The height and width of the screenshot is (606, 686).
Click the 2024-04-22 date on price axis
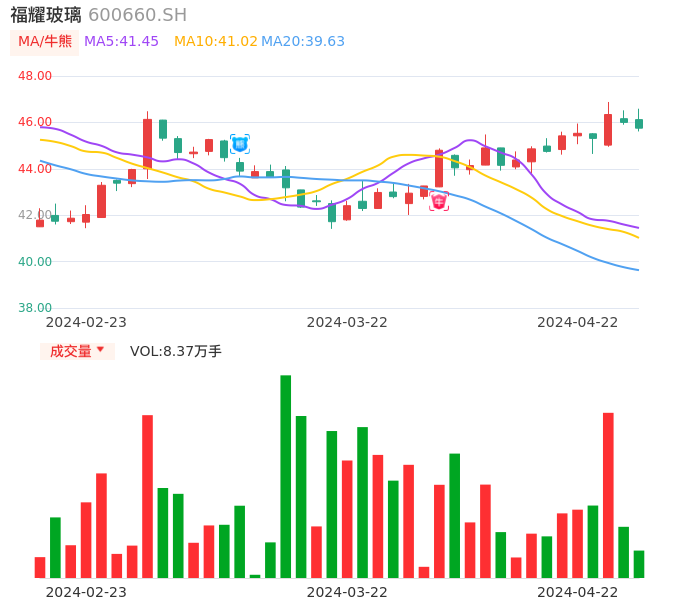click(x=578, y=322)
